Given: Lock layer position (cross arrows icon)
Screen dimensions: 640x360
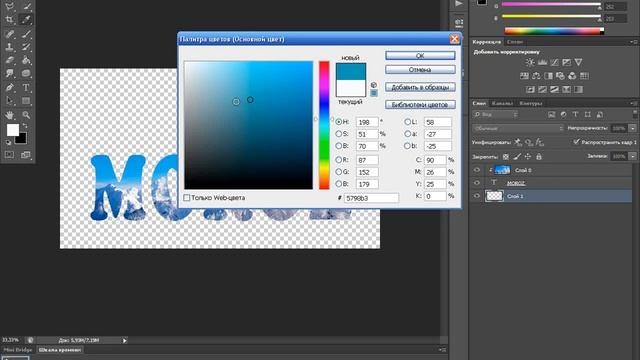Looking at the screenshot, I should (x=528, y=156).
